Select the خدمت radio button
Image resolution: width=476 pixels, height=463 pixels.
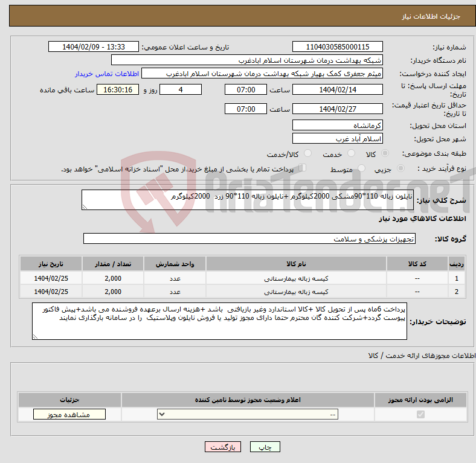[x=351, y=153]
